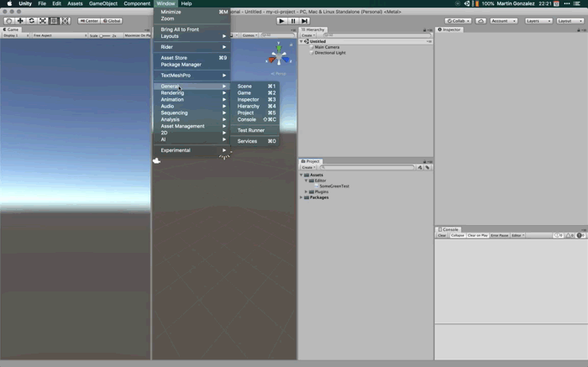Image resolution: width=588 pixels, height=367 pixels.
Task: Click the Hierarchy search field
Action: pyautogui.click(x=376, y=35)
